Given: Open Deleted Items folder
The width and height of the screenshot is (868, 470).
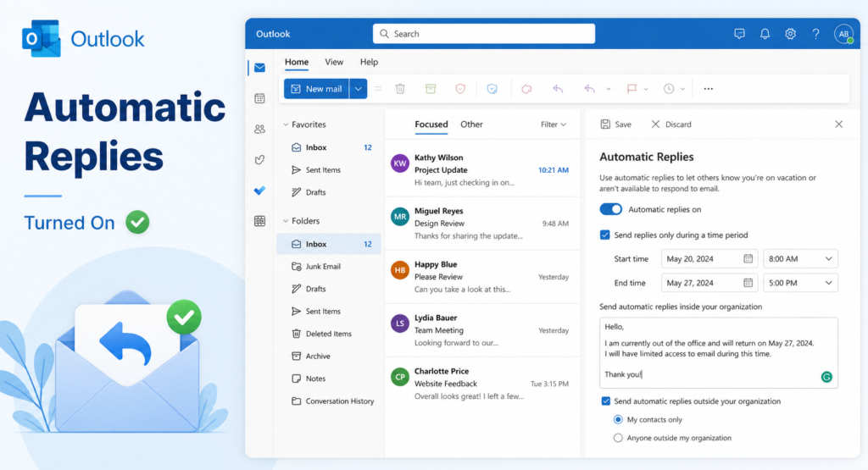Looking at the screenshot, I should point(328,334).
